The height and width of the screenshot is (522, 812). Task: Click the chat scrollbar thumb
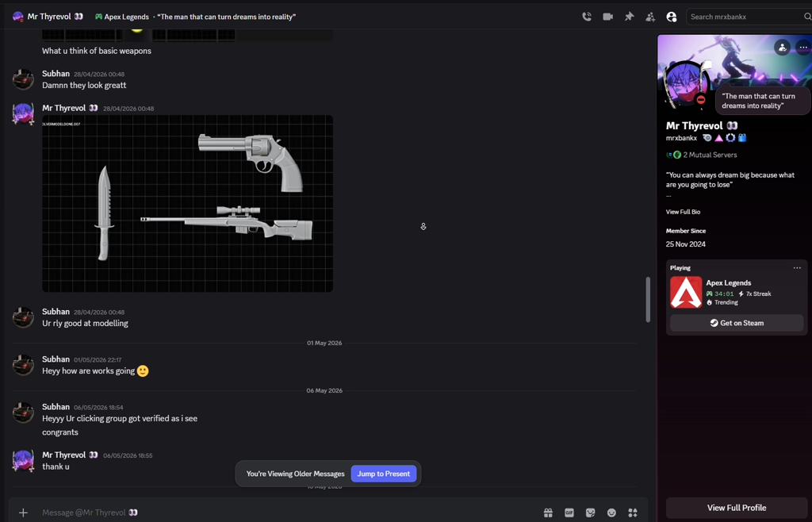(647, 300)
